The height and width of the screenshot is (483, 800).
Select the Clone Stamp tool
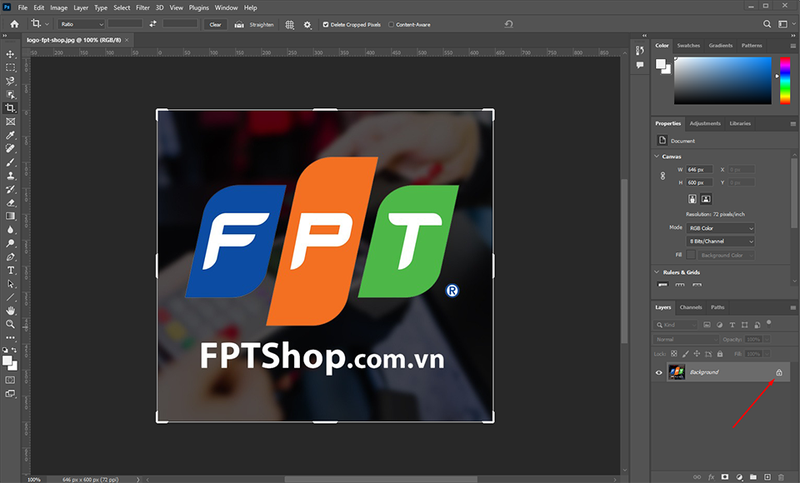(x=10, y=175)
